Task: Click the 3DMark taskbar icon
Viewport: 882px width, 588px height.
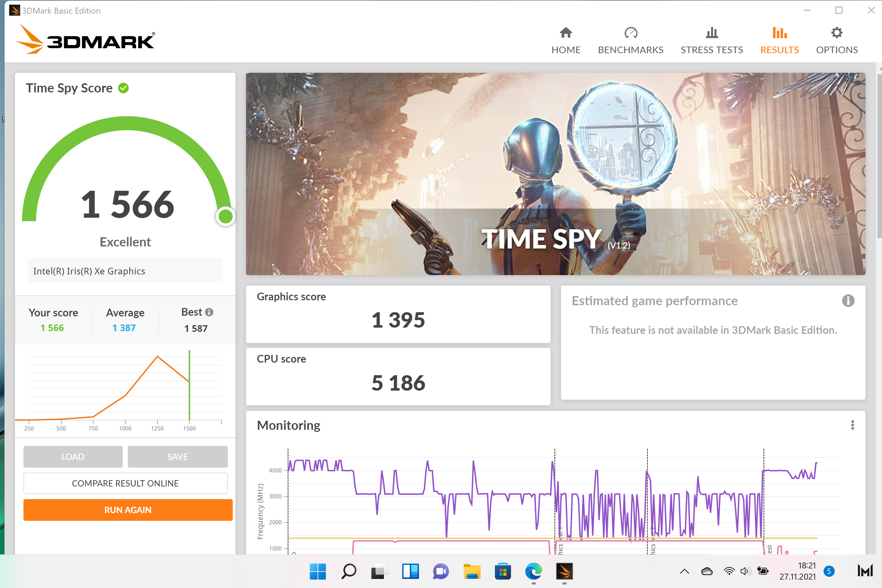Action: [564, 571]
